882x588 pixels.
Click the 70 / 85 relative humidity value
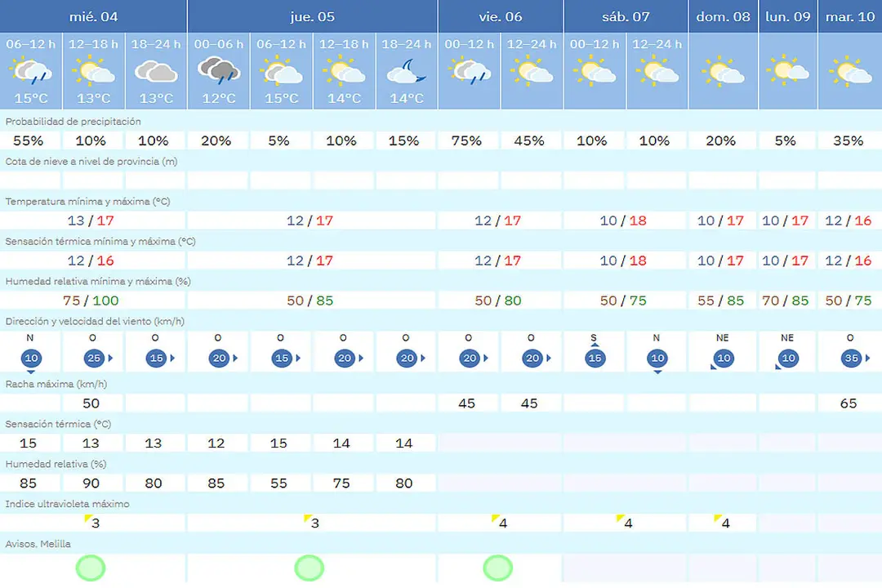(786, 301)
